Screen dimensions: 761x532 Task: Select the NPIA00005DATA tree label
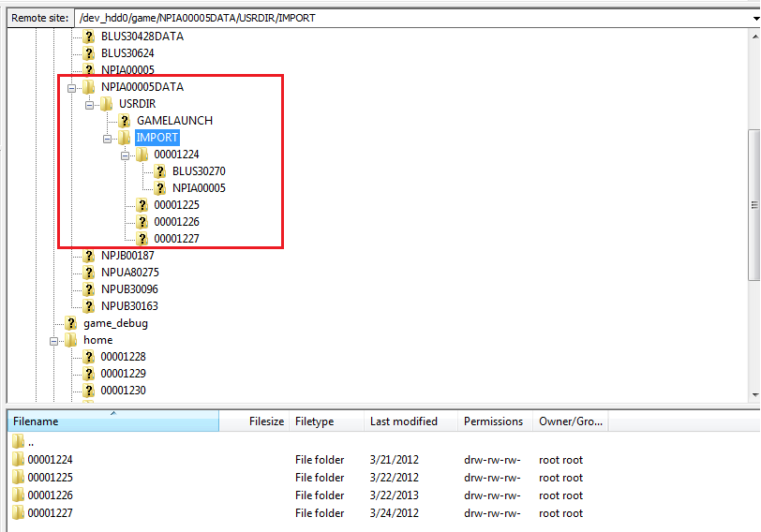point(142,87)
